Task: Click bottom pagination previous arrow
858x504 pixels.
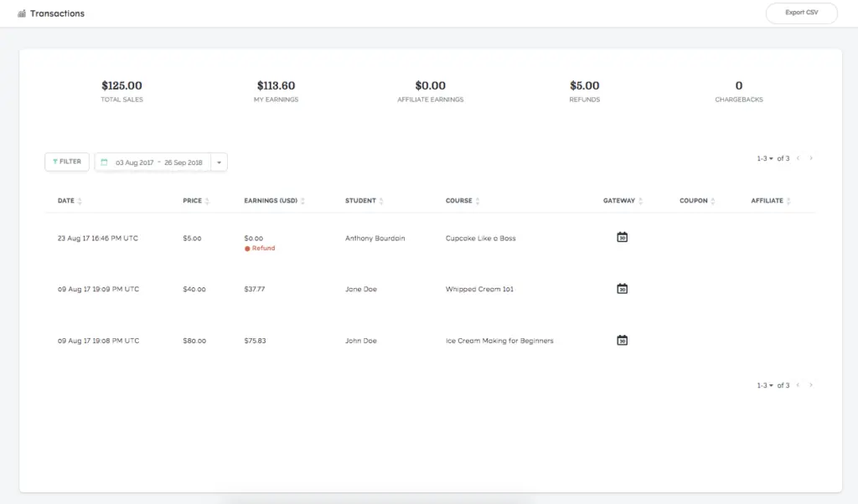Action: (798, 385)
